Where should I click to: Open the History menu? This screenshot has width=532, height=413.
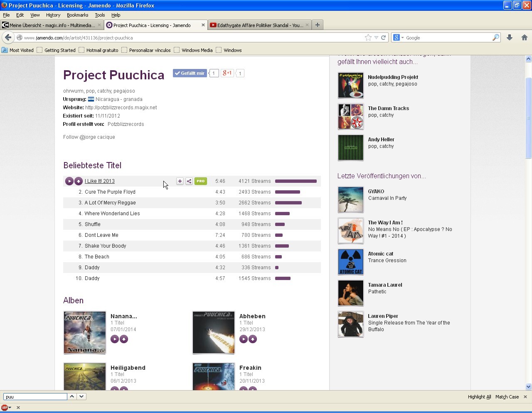point(53,15)
